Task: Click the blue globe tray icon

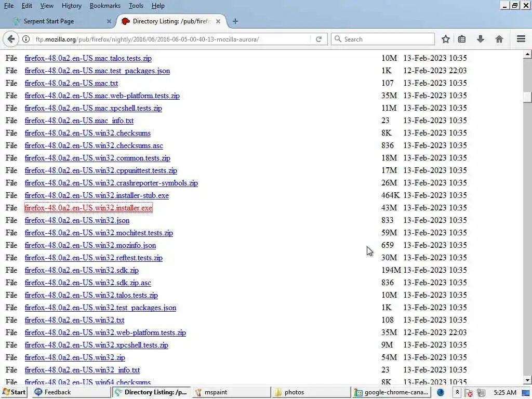Action: pos(441,393)
